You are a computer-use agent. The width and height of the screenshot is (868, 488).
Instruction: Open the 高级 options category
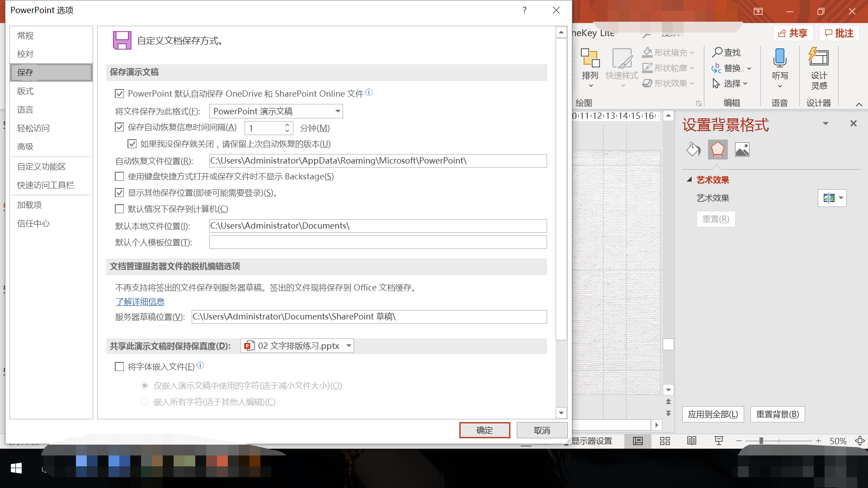[x=51, y=146]
